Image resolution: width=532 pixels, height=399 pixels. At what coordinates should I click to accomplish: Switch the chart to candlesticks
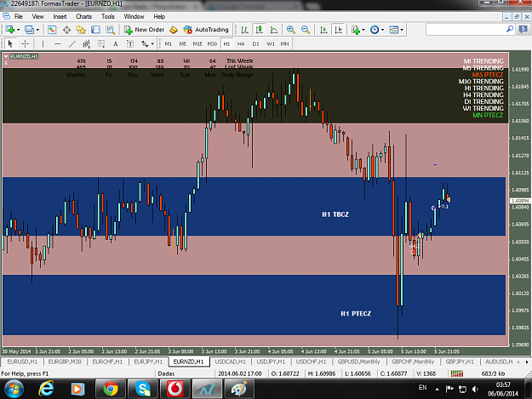click(260, 30)
